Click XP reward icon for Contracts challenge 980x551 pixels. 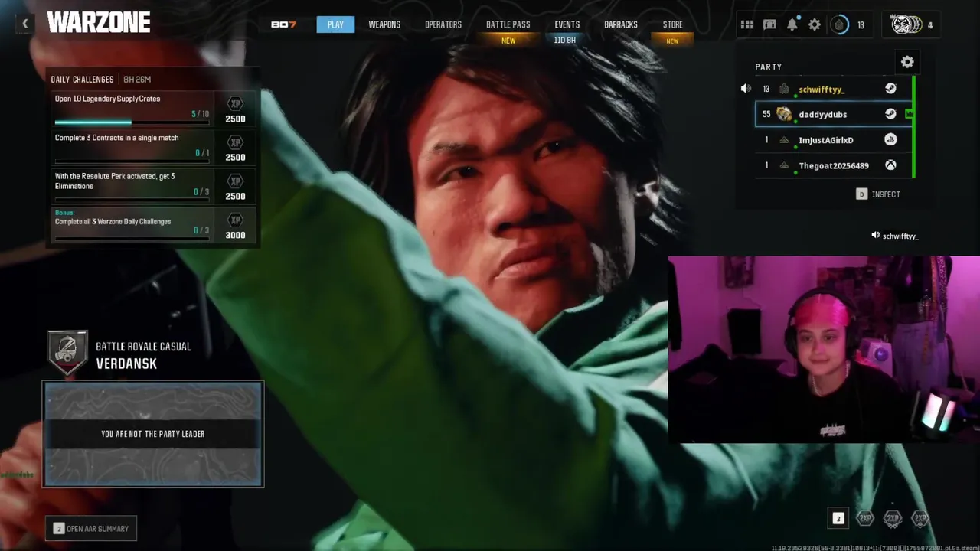pyautogui.click(x=236, y=142)
